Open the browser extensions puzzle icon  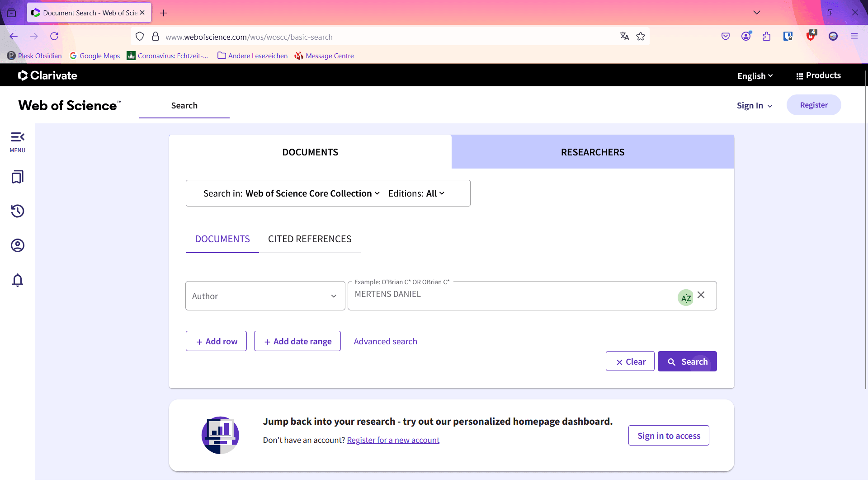(766, 36)
